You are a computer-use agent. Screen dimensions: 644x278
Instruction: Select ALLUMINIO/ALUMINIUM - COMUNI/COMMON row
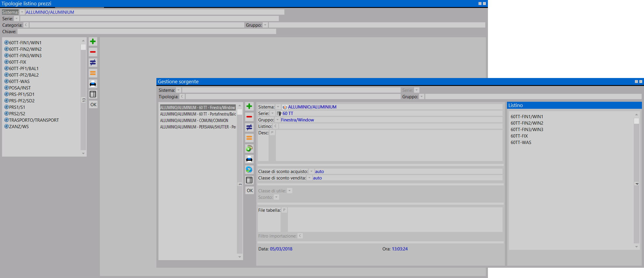pyautogui.click(x=194, y=121)
